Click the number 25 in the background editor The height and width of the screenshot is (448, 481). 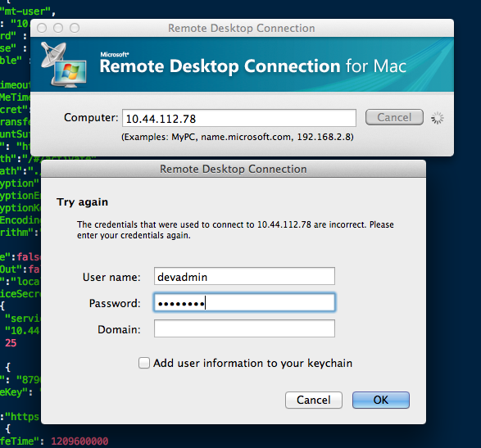[11, 343]
